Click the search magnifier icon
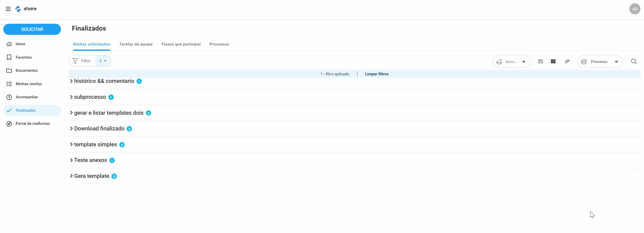 click(634, 61)
